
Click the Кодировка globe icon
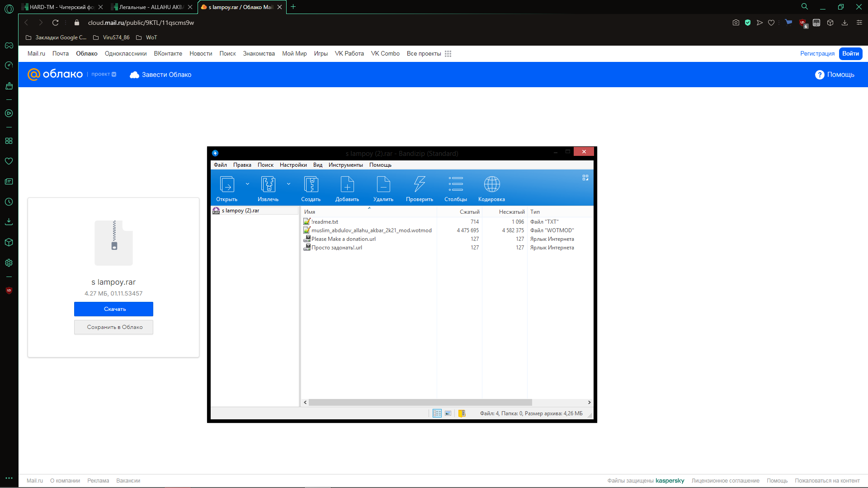pos(492,184)
